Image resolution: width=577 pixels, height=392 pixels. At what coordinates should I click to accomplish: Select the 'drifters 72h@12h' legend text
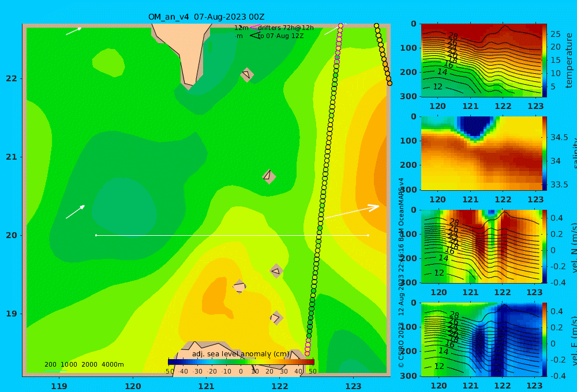click(x=286, y=28)
